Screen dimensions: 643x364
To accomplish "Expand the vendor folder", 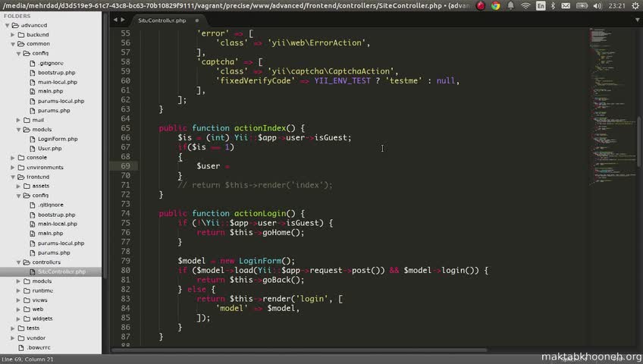I will click(x=13, y=338).
